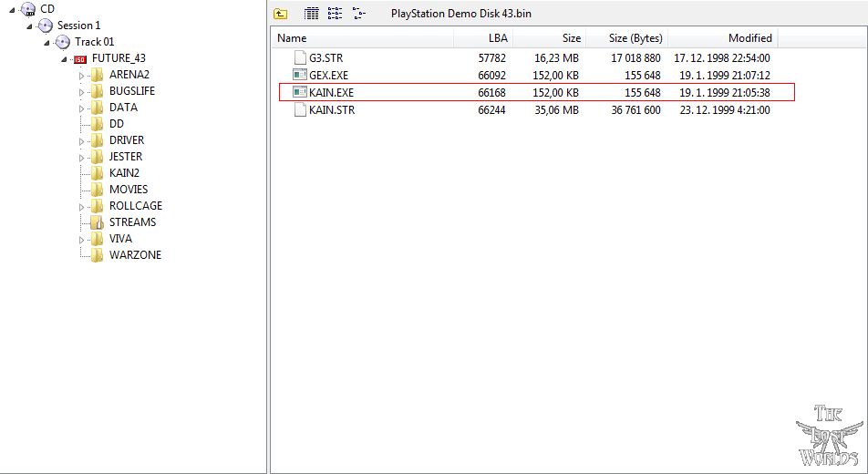Screen dimensions: 868x474
Task: Select the KAIN.STR file name
Action: tap(332, 109)
